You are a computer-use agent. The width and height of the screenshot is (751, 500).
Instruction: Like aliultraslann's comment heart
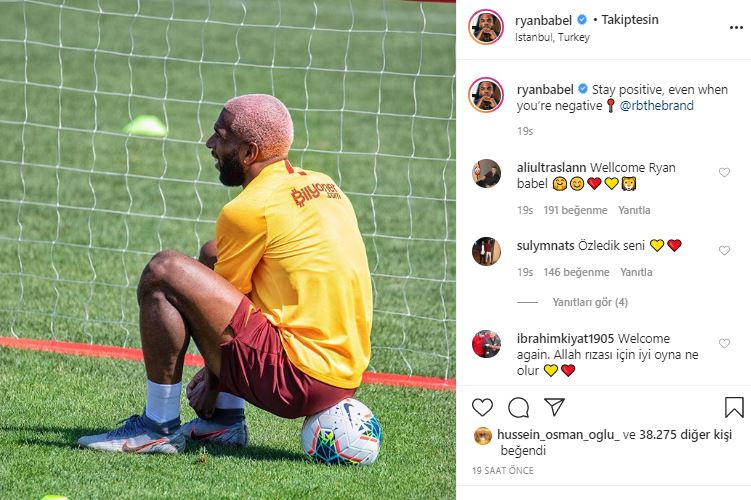pyautogui.click(x=724, y=172)
